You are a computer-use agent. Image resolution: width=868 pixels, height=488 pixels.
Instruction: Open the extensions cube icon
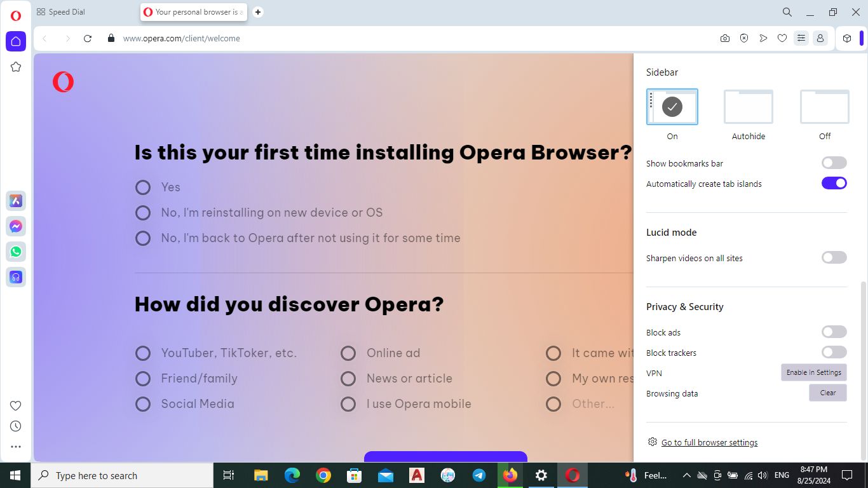point(847,38)
